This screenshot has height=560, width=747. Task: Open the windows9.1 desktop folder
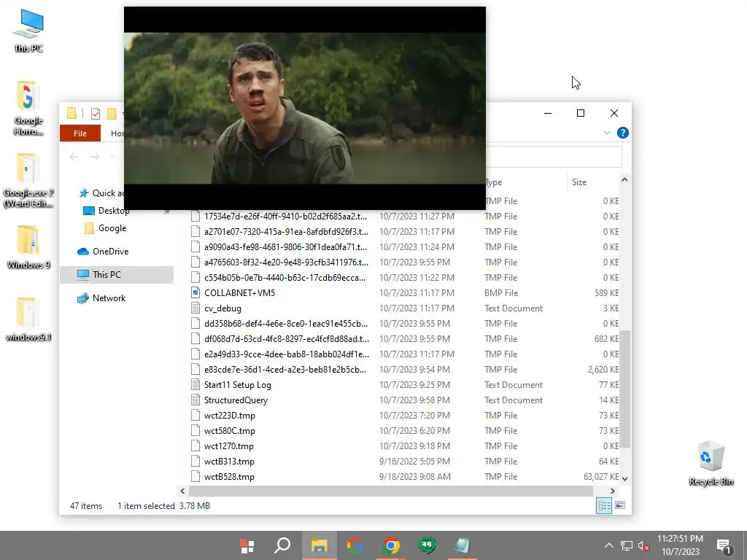[x=28, y=319]
